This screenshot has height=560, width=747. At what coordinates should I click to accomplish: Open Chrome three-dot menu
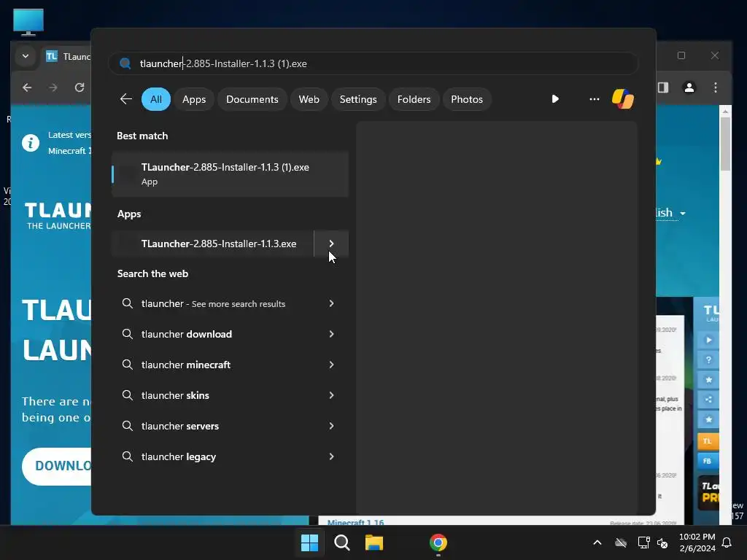click(715, 87)
